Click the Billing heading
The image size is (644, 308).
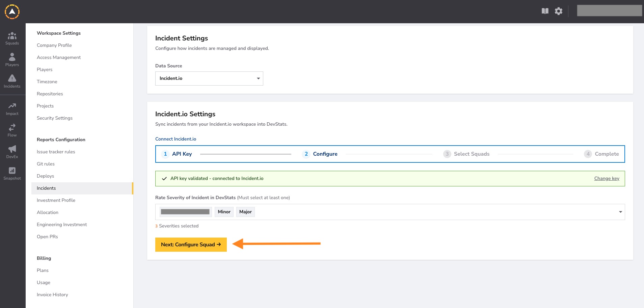(44, 258)
